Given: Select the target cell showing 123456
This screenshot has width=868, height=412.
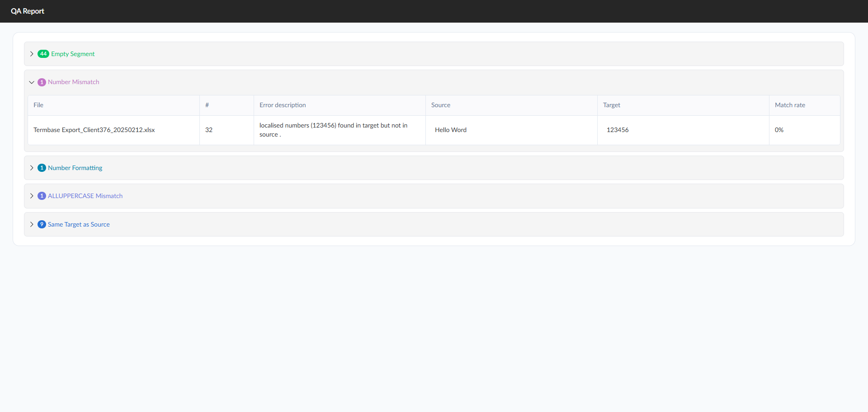Looking at the screenshot, I should 683,130.
